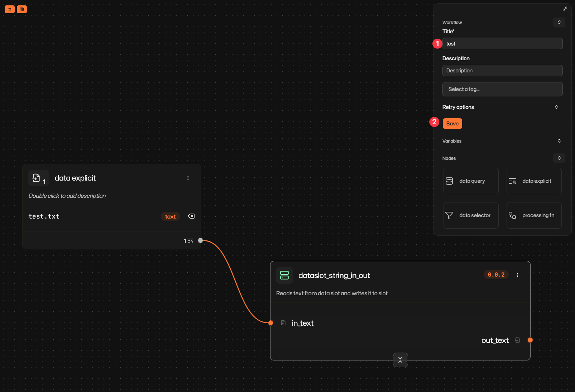Screen dimensions: 575x392
Task: Collapse the Nodes section
Action: click(559, 158)
